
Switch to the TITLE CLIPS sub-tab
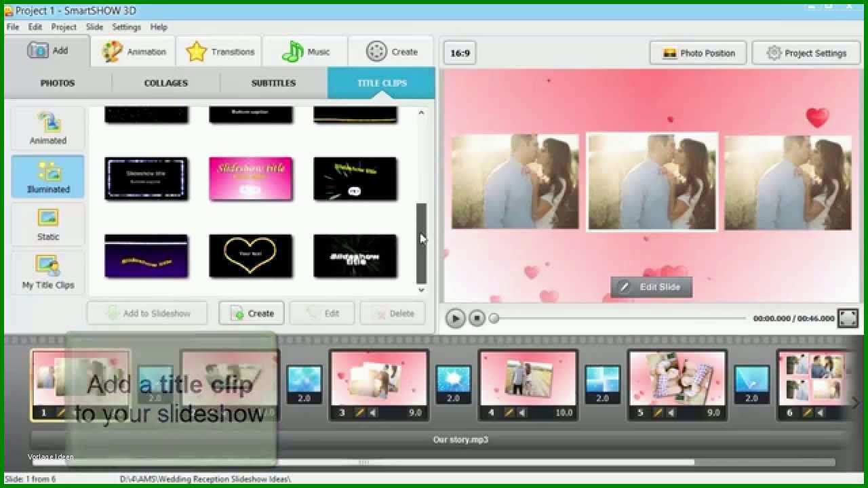click(382, 83)
